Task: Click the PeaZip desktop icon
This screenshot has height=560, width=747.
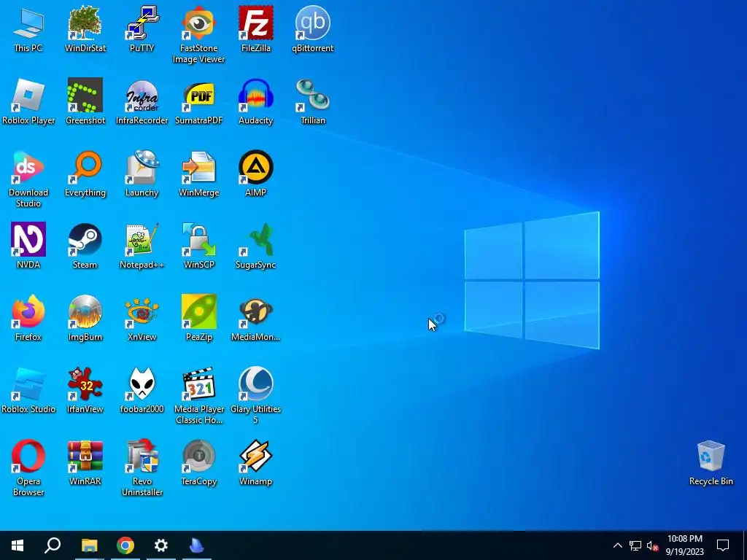Action: click(198, 318)
